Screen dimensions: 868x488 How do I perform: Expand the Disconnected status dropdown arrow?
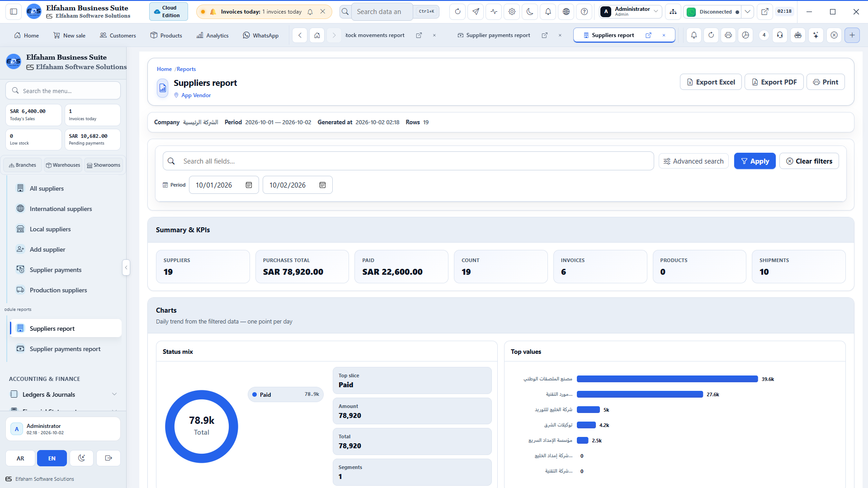click(x=748, y=12)
